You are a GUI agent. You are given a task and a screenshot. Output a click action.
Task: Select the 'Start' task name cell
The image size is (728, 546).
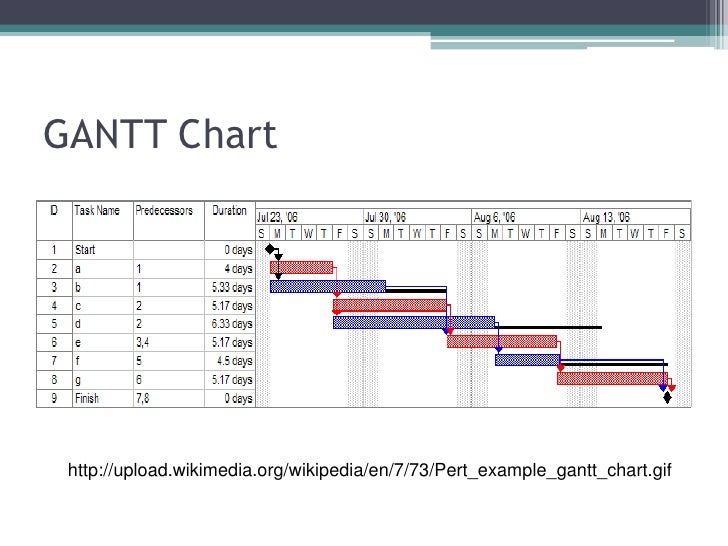click(x=103, y=250)
